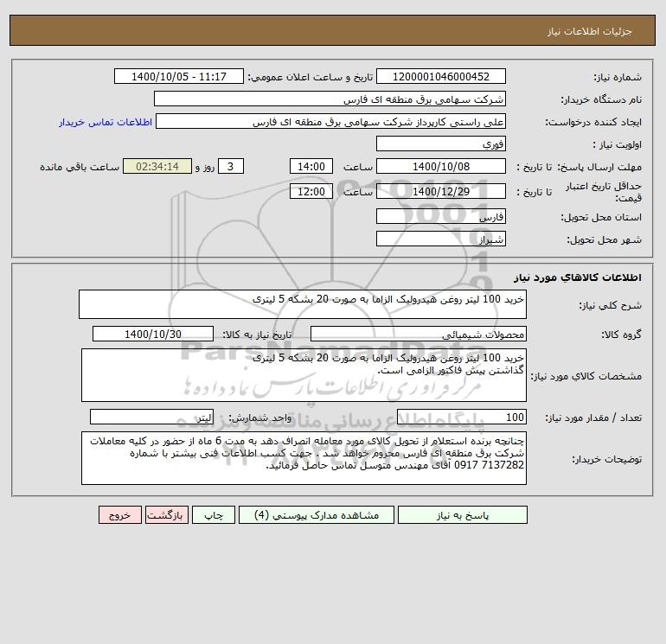Click the 'شماره نیاز:' label
Screen dimensions: 666x644
point(618,77)
